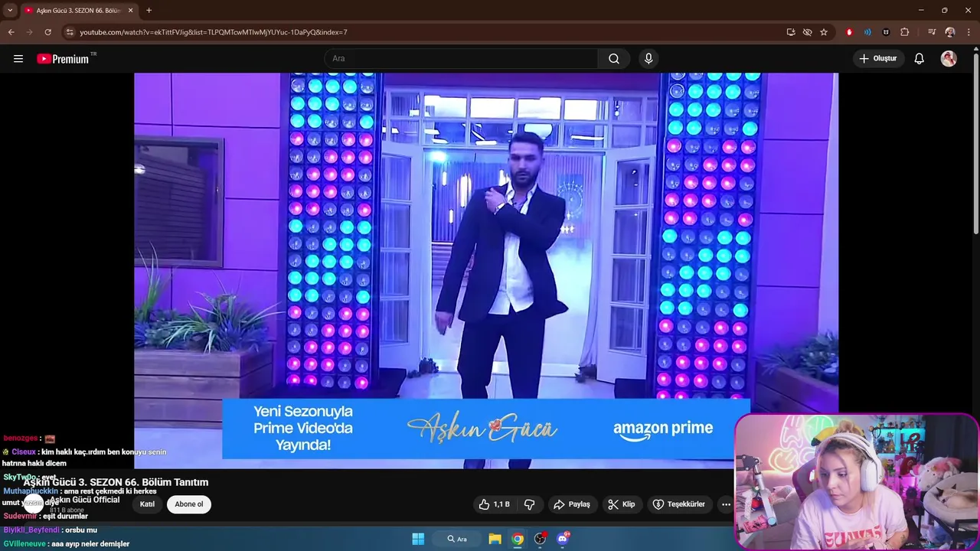The height and width of the screenshot is (551, 980).
Task: Open the three-dot more actions menu under video
Action: tap(726, 504)
